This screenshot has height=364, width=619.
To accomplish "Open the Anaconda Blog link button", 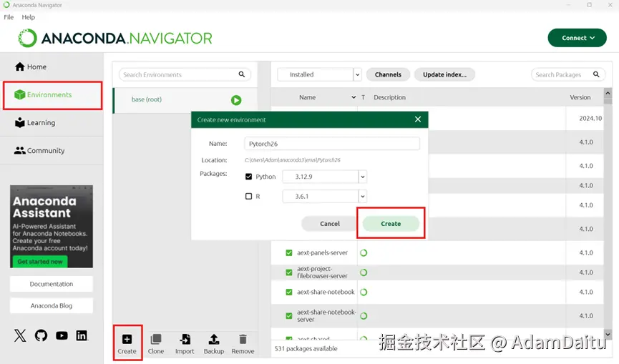I will pos(52,305).
